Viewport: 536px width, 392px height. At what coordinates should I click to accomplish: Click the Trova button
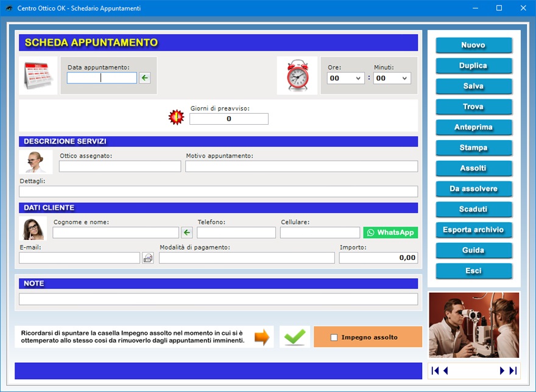pos(473,107)
